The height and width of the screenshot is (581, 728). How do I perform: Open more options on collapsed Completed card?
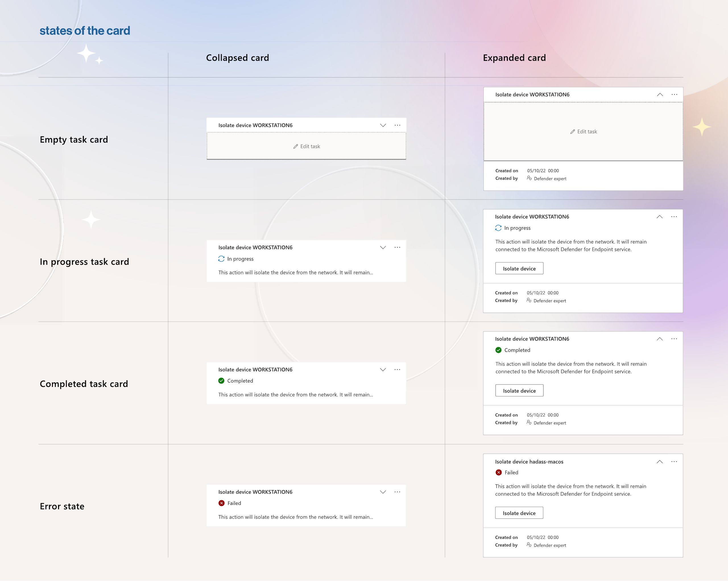click(398, 370)
